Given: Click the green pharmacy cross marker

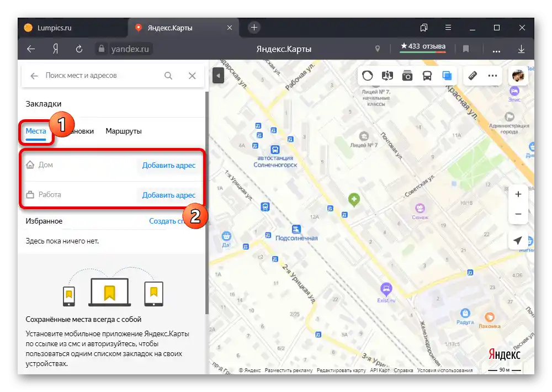Looking at the screenshot, I should pos(354,199).
